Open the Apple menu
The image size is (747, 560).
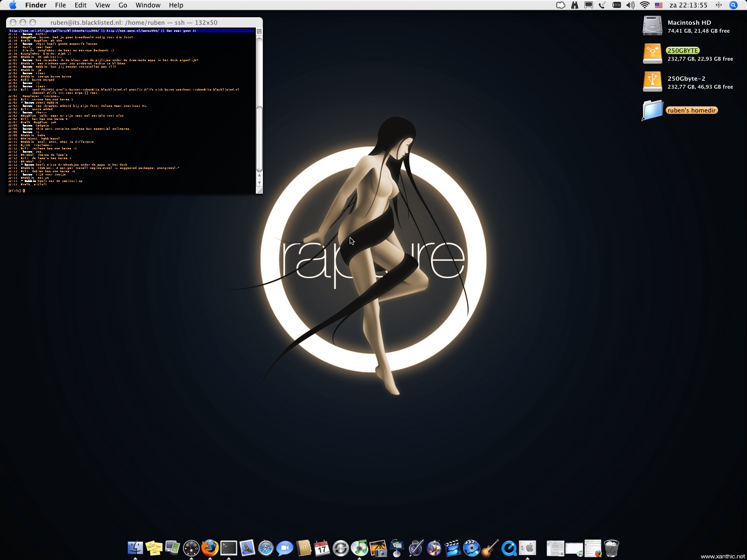coord(13,5)
